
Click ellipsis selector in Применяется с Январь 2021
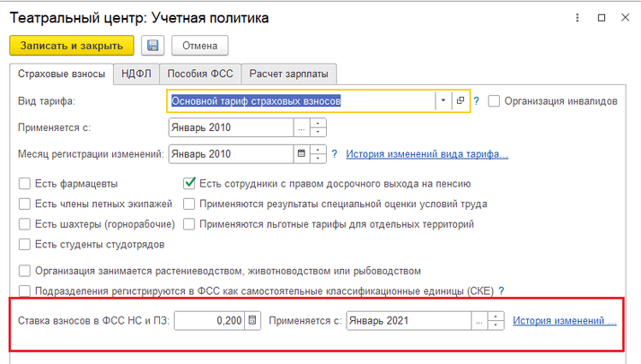click(479, 321)
